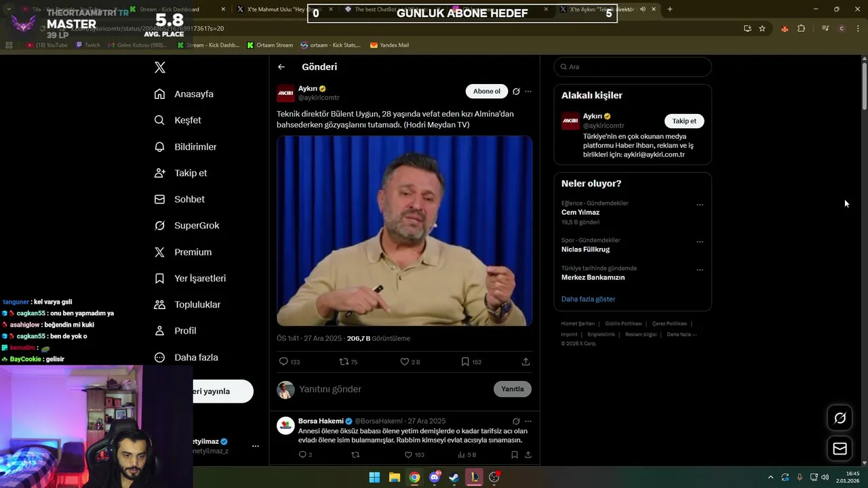Open a new browser tab

pyautogui.click(x=670, y=9)
